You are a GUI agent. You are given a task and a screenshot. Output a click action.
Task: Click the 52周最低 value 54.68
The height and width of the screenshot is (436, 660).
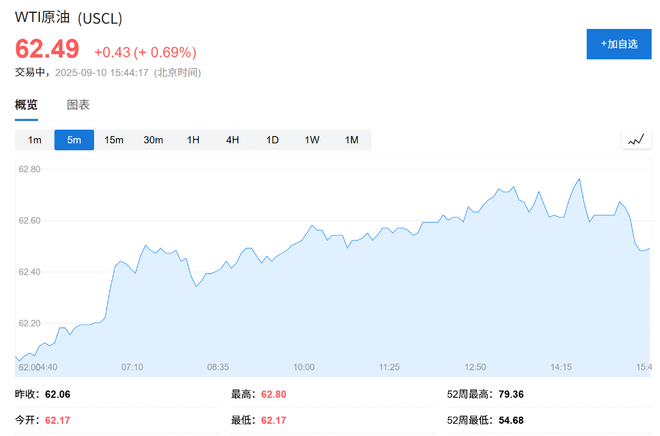tap(510, 419)
